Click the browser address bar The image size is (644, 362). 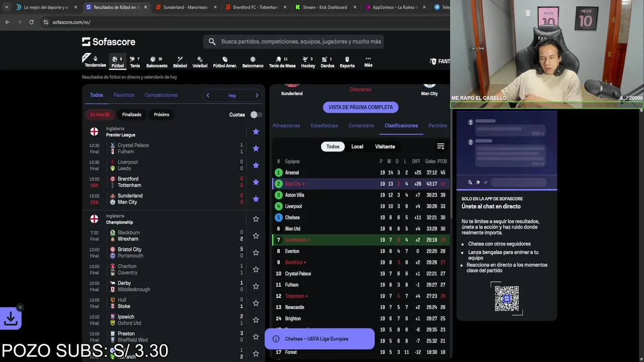242,22
